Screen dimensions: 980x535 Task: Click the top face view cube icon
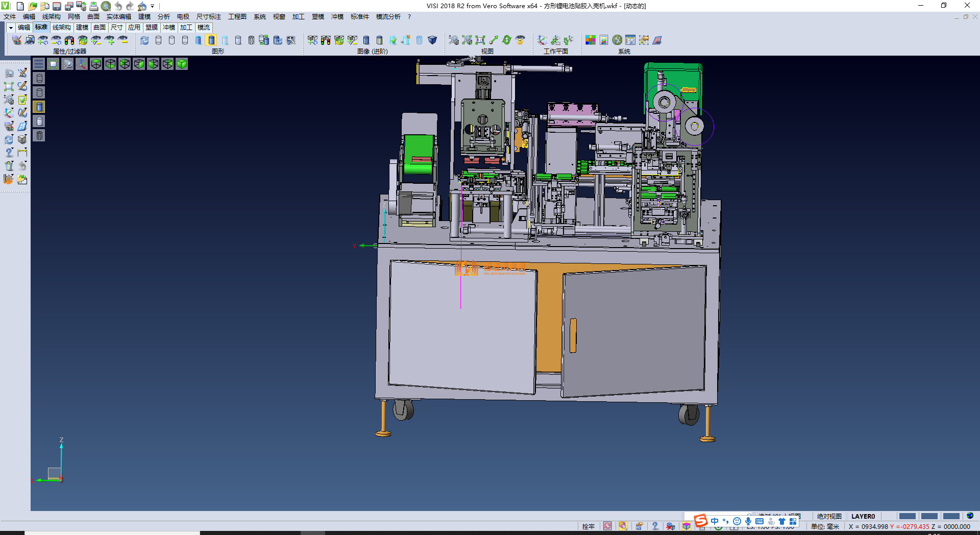tap(96, 64)
